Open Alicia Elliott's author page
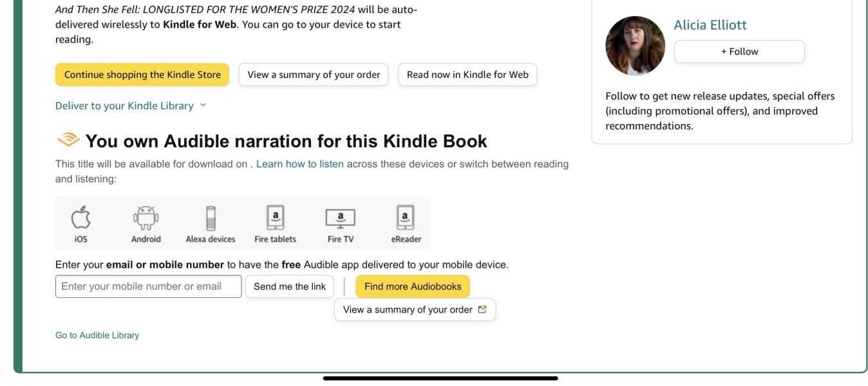Screen dimensions: 868x386 coord(710,24)
